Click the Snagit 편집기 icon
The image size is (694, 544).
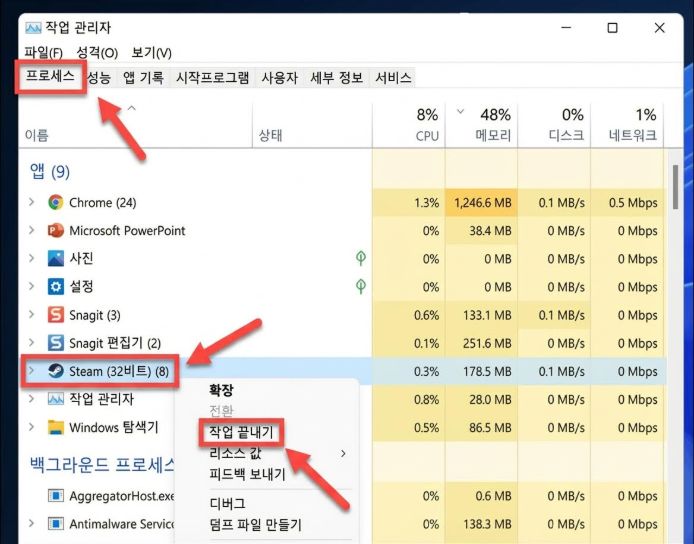[x=55, y=344]
